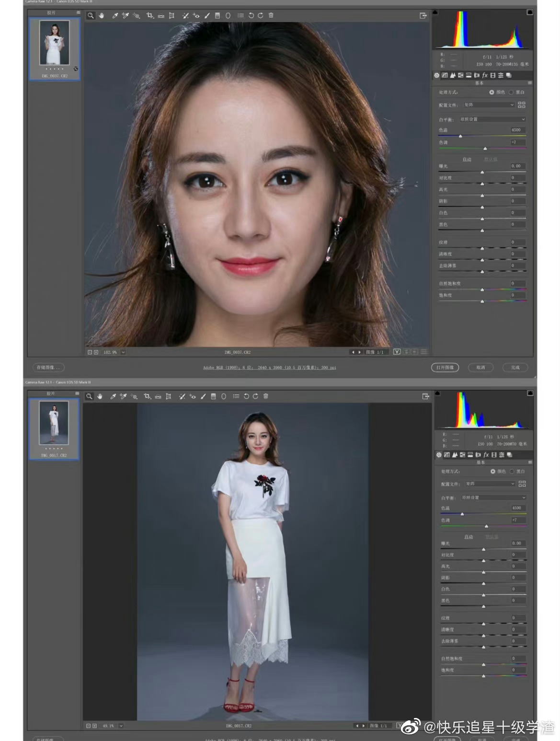Image resolution: width=560 pixels, height=741 pixels.
Task: Toggle full screen mode icon in lower window
Action: (x=425, y=396)
